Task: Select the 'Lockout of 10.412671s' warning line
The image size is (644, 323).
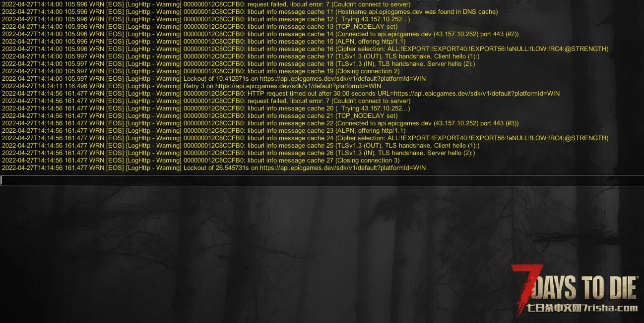Action: pos(214,79)
